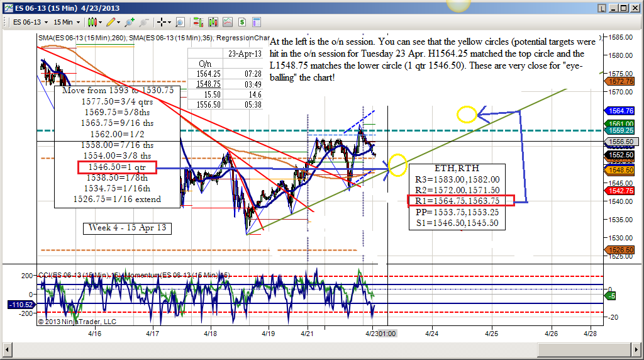This screenshot has height=360, width=644.
Task: Click the '1526.75=1/16 extend' level text
Action: click(117, 200)
